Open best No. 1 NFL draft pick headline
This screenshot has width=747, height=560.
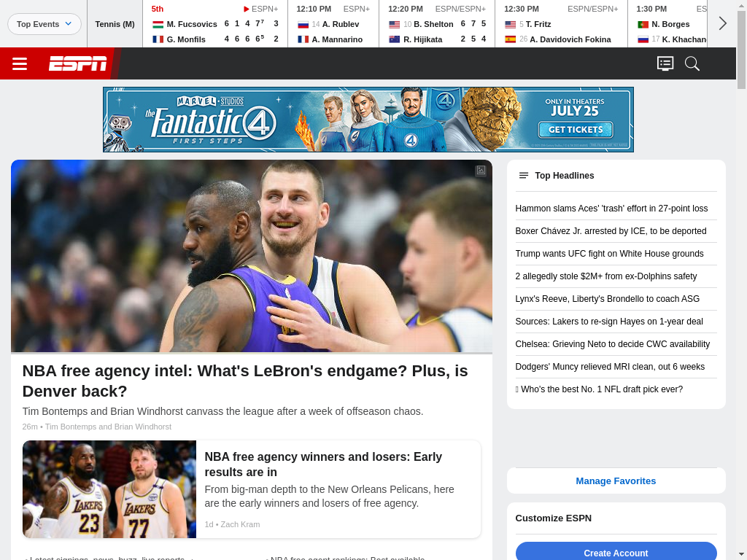[x=599, y=389]
